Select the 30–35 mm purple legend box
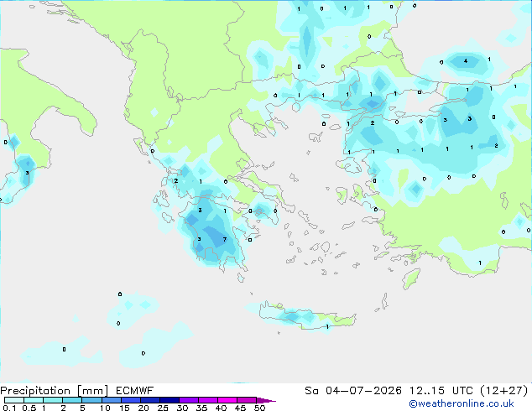The height and width of the screenshot is (411, 532). [x=188, y=400]
